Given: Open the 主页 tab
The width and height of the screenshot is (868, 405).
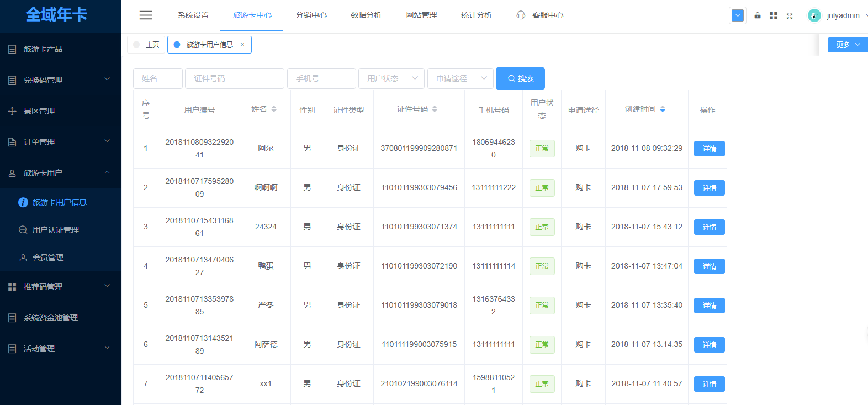Looking at the screenshot, I should 147,45.
